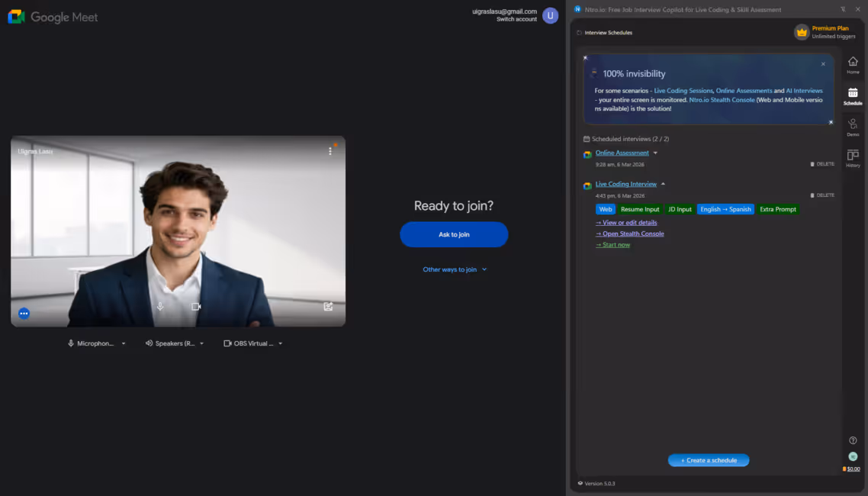Click Ask to join button
Screen dimensions: 868x496
pyautogui.click(x=454, y=235)
